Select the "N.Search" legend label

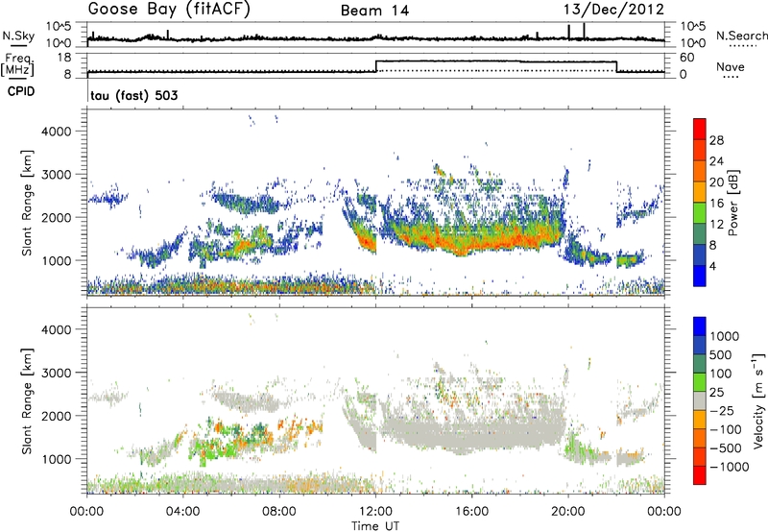tap(741, 36)
